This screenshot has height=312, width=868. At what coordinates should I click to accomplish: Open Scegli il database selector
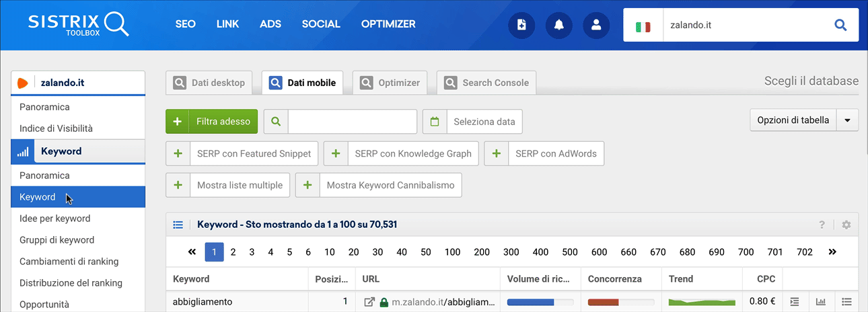click(811, 81)
